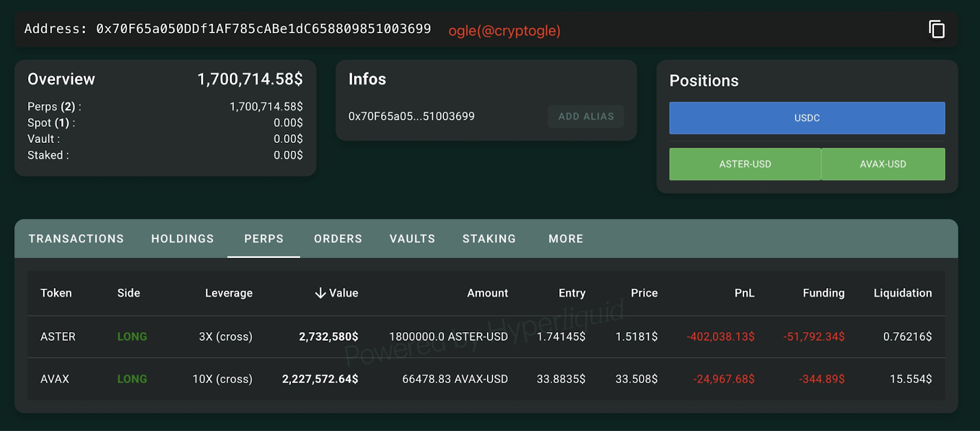Image resolution: width=980 pixels, height=431 pixels.
Task: Switch to the Holdings tab
Action: pos(183,238)
